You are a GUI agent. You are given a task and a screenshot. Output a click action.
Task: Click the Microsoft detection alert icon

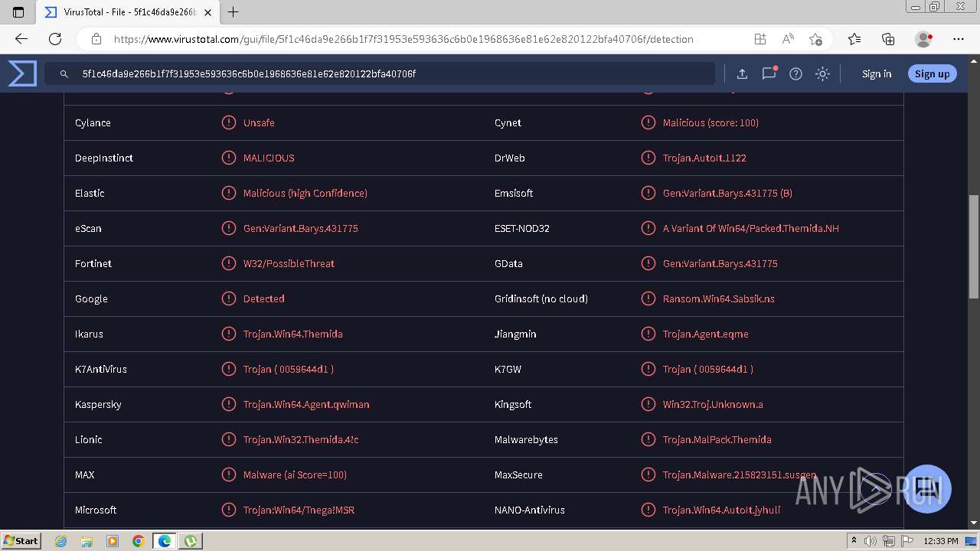pos(228,510)
